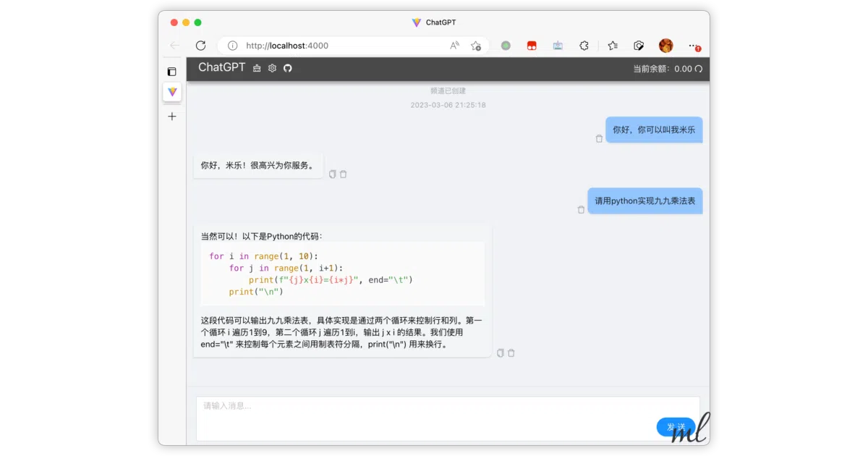Screen dimensions: 868x456
Task: Open the browser profile avatar
Action: 665,45
